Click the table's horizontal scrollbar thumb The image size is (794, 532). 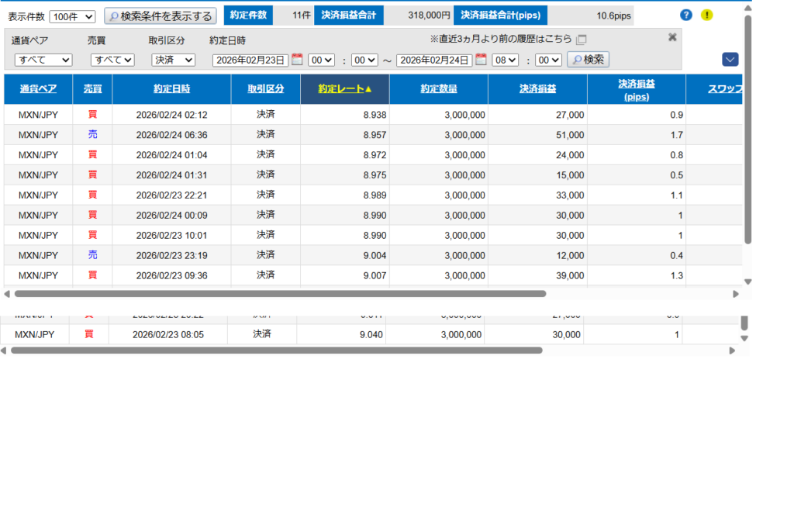[x=279, y=294]
